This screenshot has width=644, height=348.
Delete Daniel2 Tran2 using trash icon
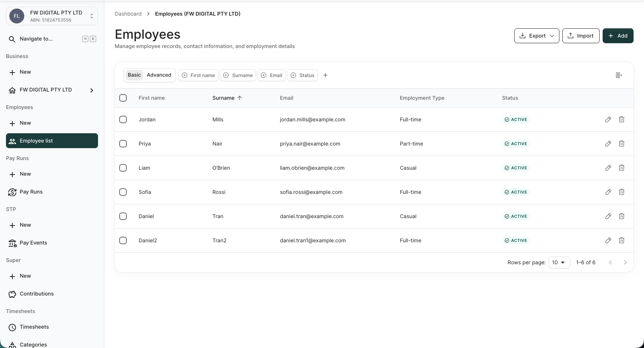click(x=622, y=240)
